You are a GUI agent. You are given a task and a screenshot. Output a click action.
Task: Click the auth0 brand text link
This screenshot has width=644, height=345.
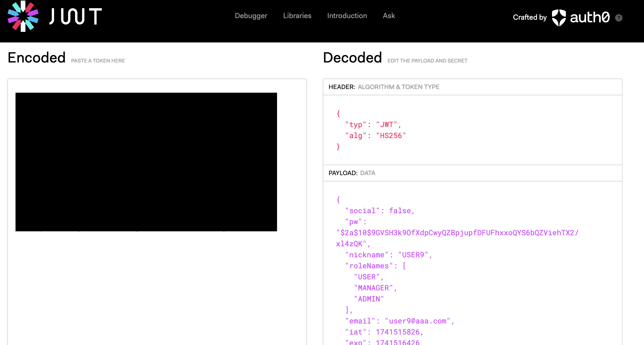click(590, 17)
